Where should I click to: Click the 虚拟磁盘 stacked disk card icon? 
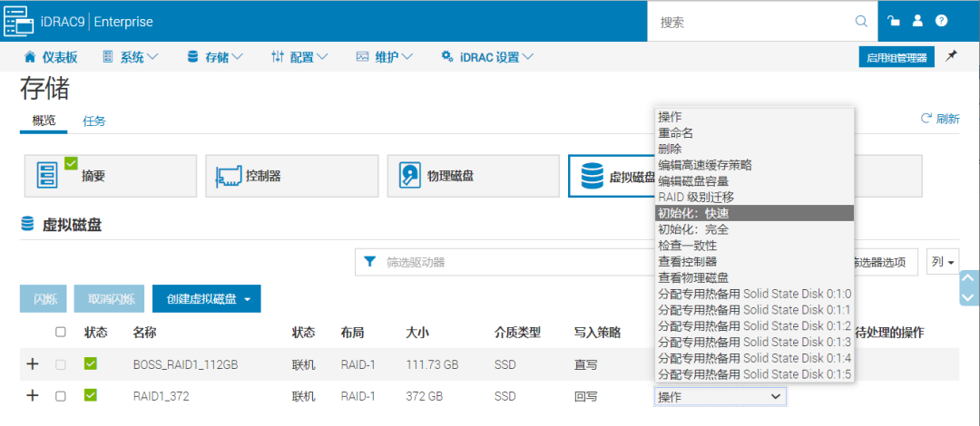(x=592, y=176)
